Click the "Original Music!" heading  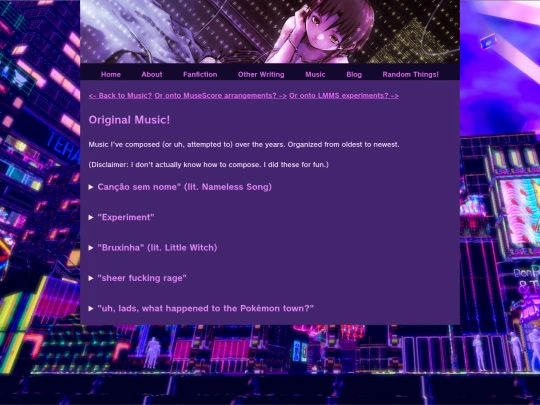pos(129,120)
